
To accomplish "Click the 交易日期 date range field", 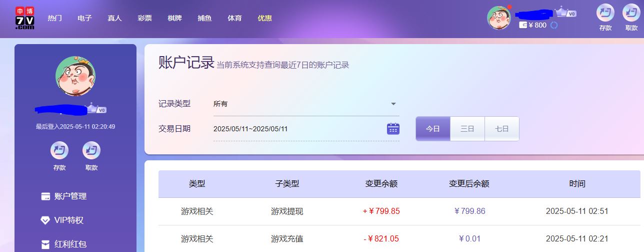I will (297, 129).
